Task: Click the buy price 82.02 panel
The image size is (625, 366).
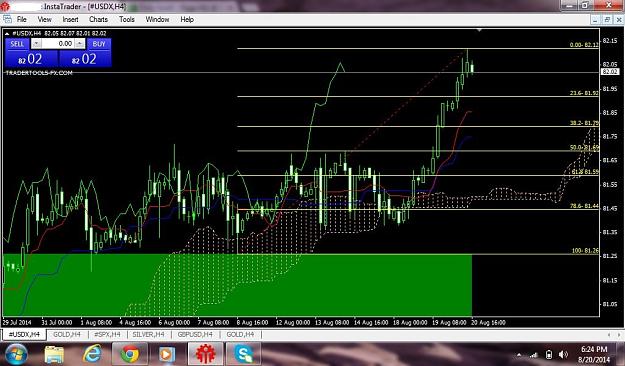Action: (x=85, y=59)
